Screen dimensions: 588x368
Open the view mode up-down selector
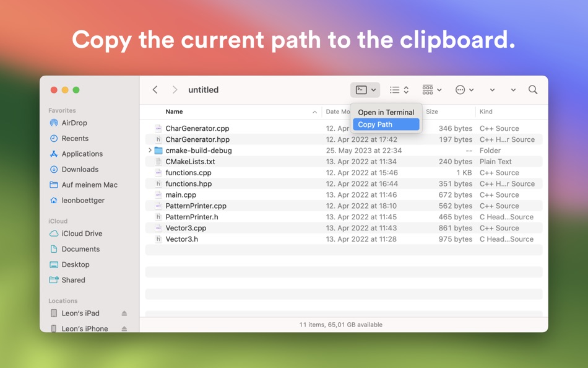pos(406,90)
